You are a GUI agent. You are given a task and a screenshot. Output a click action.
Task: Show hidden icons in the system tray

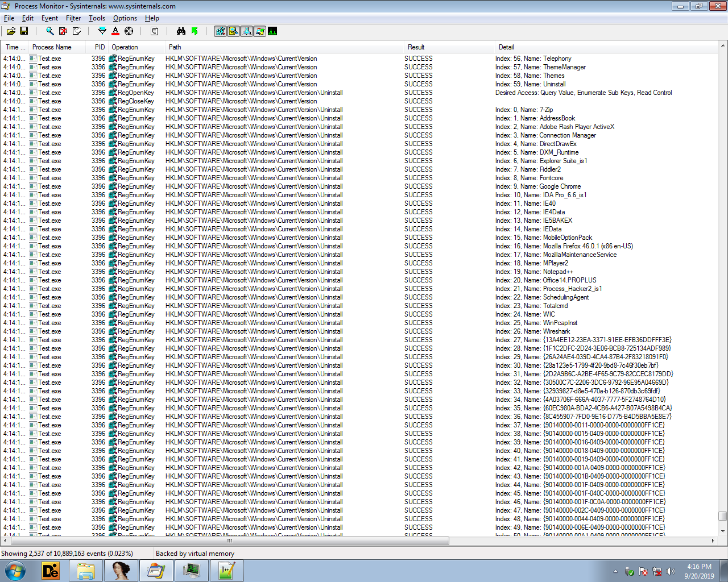coord(615,571)
